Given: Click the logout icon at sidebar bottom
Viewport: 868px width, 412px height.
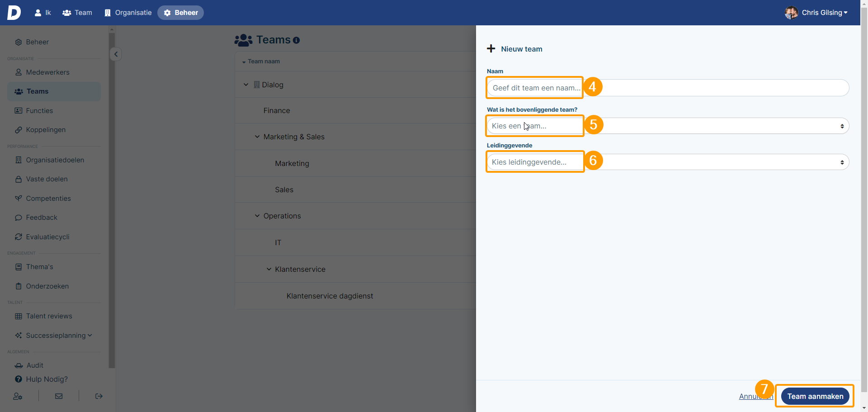Looking at the screenshot, I should (99, 396).
